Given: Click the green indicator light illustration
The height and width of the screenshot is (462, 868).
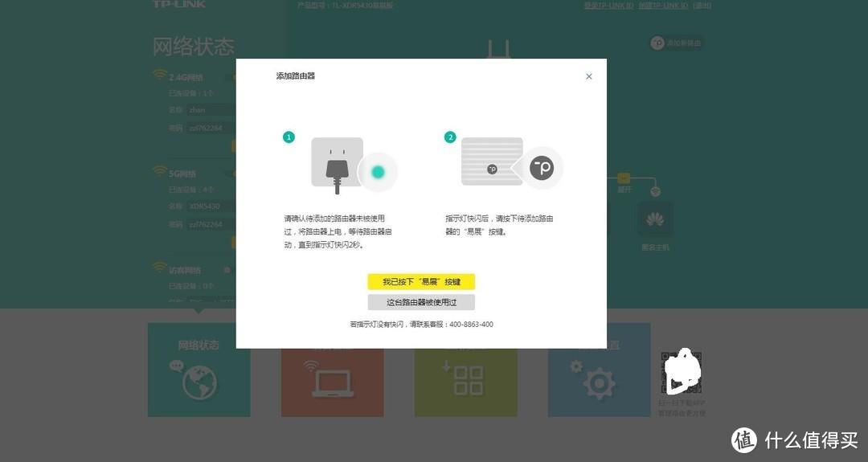Looking at the screenshot, I should [378, 172].
